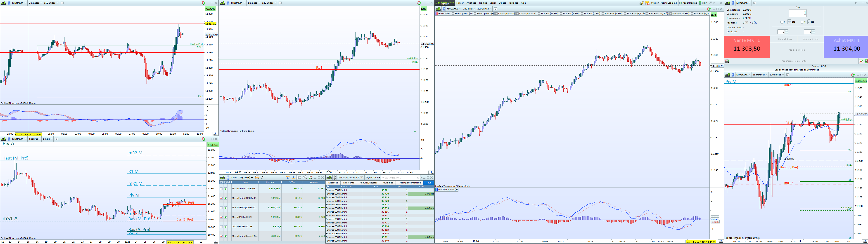Click position settings gears icon in trading panel
Viewport: 868px width, 244px height.
[x=755, y=23]
